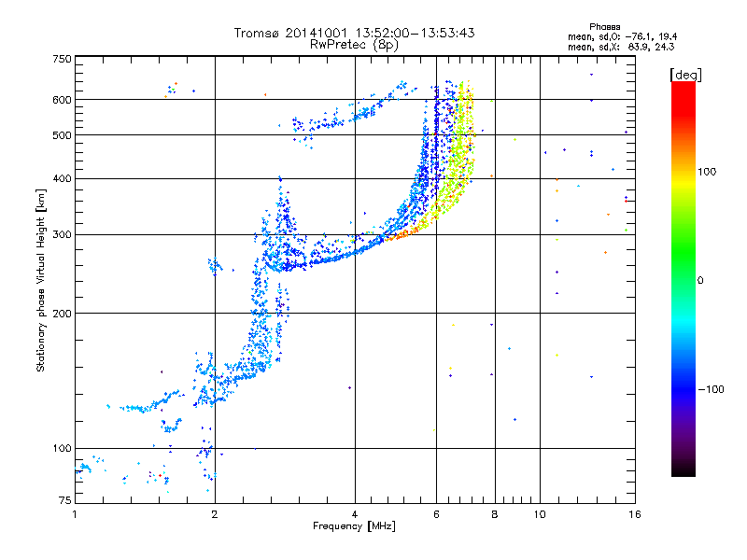
Task: Click the '600' y-axis tick label
Action: pyautogui.click(x=63, y=100)
